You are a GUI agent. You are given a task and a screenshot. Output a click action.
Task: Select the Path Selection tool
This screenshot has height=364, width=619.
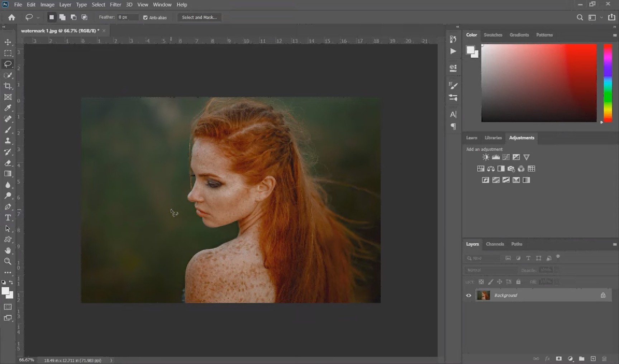[8, 229]
